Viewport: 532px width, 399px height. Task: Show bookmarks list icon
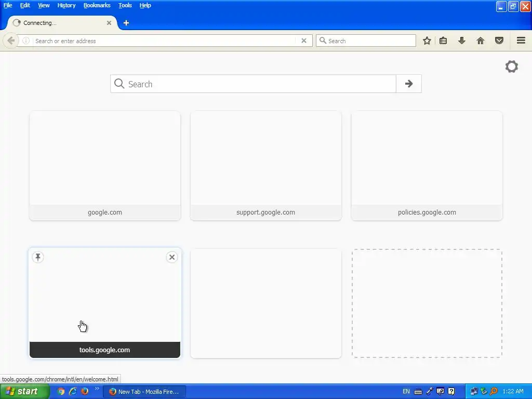point(443,41)
